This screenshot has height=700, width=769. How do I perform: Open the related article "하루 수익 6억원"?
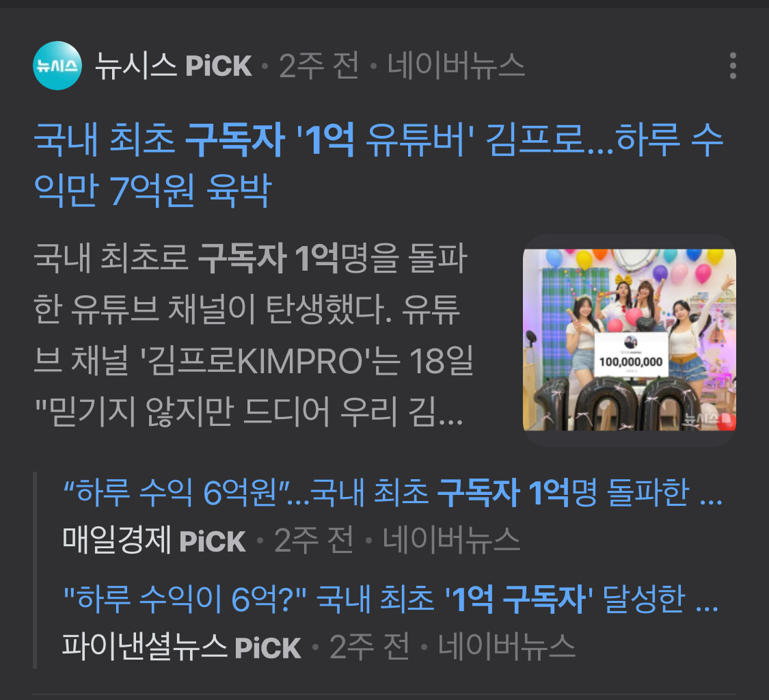coord(393,492)
